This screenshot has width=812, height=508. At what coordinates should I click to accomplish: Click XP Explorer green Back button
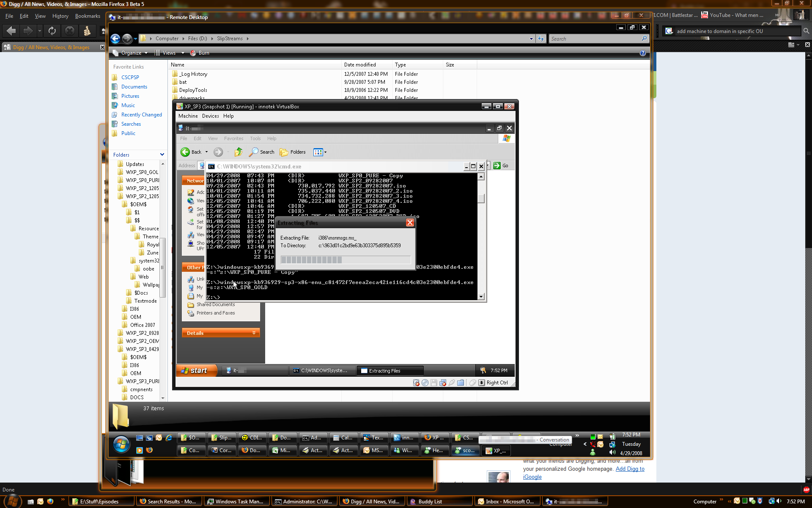191,152
